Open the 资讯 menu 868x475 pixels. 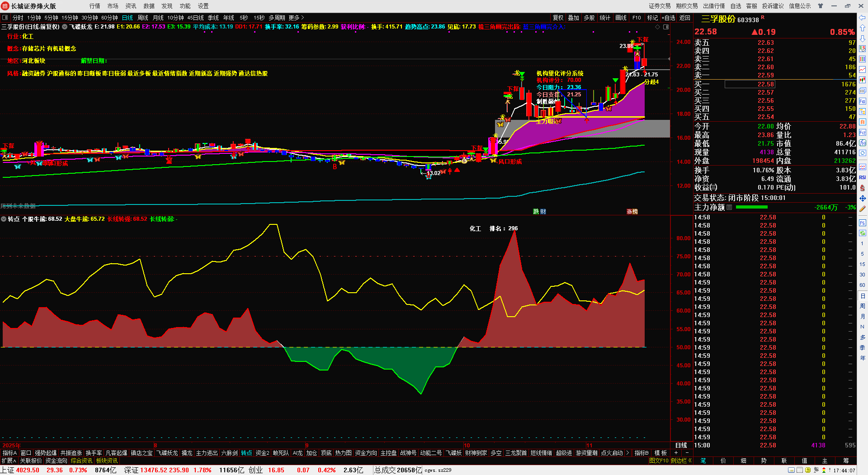click(131, 6)
